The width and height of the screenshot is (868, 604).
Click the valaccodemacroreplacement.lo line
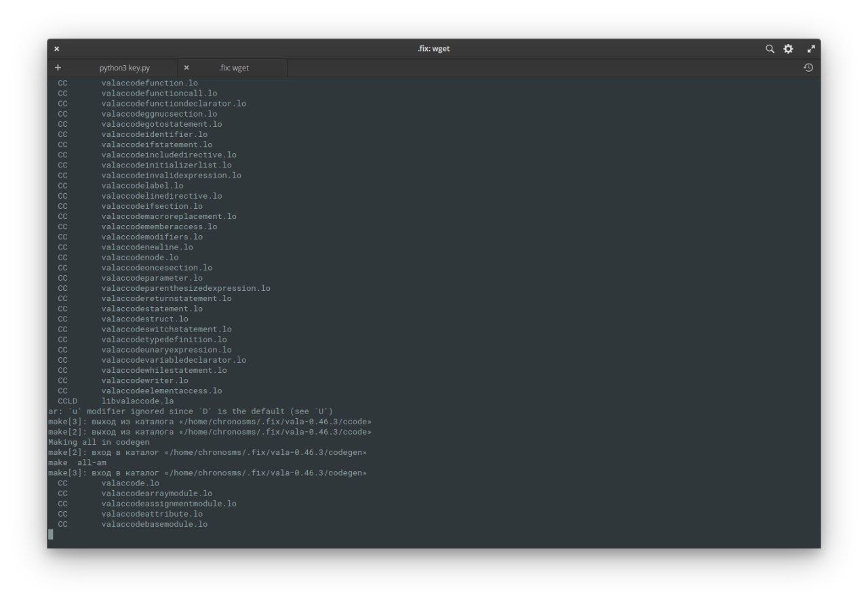(147, 216)
